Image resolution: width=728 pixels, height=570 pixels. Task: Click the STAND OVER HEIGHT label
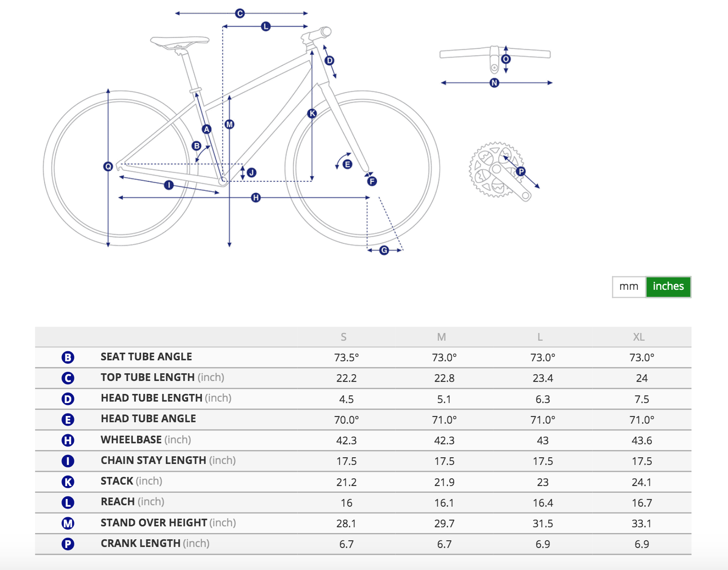[154, 523]
